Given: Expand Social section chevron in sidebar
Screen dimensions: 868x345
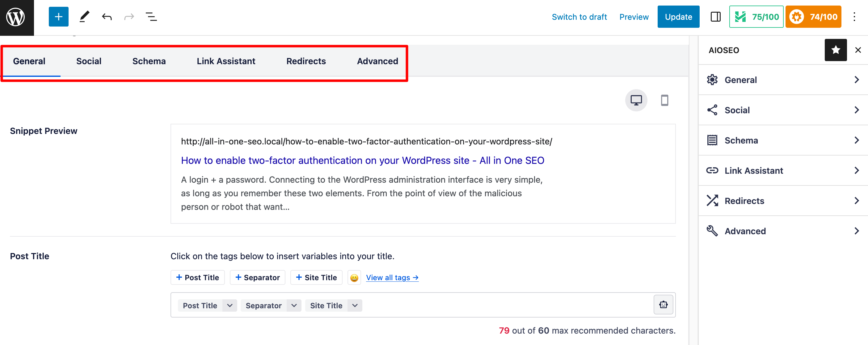Looking at the screenshot, I should click(x=857, y=110).
